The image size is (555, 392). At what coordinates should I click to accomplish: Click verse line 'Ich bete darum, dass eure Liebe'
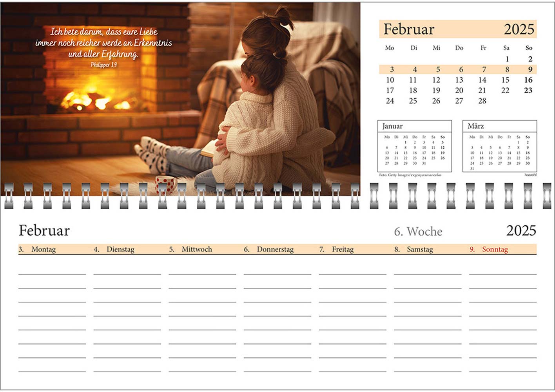[104, 32]
